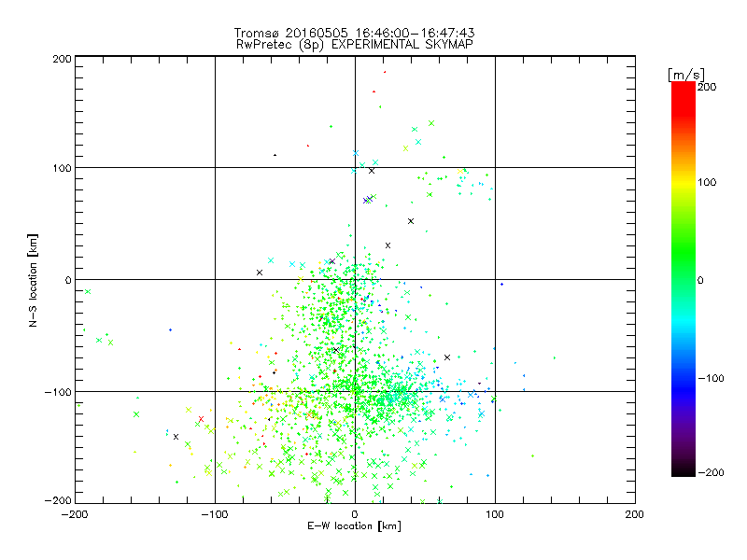
Task: Click the colorbar label '100'
Action: (707, 182)
